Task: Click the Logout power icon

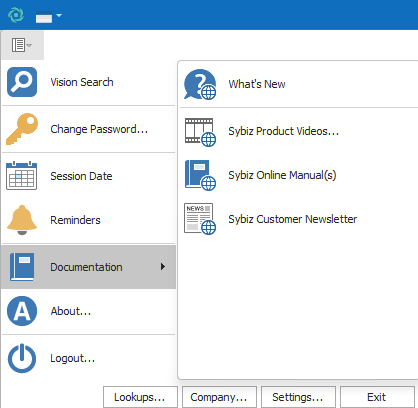Action: (22, 358)
